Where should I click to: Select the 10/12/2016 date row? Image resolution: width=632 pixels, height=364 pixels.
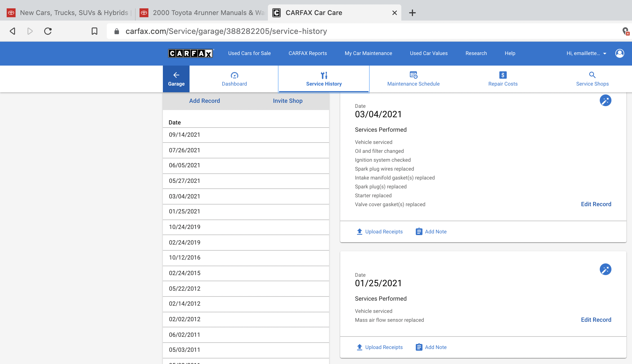[x=246, y=258]
